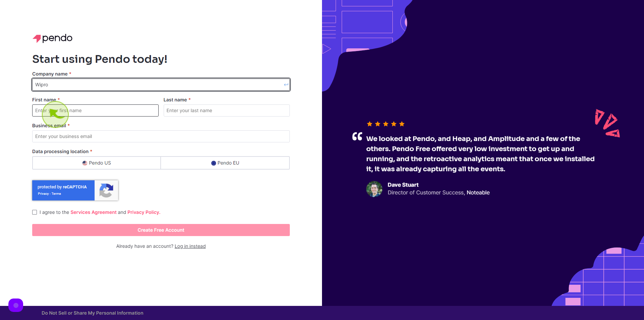
Task: Click the Pendo logo
Action: [x=52, y=38]
